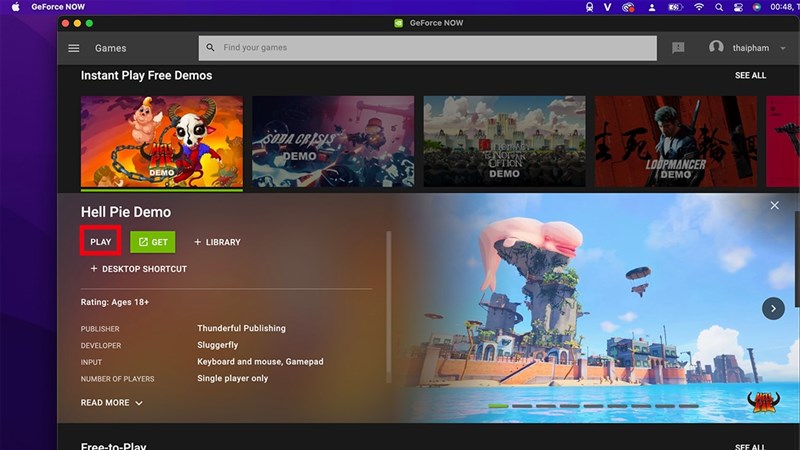Show the next screenshot with arrow
Image resolution: width=800 pixels, height=450 pixels.
coord(773,309)
